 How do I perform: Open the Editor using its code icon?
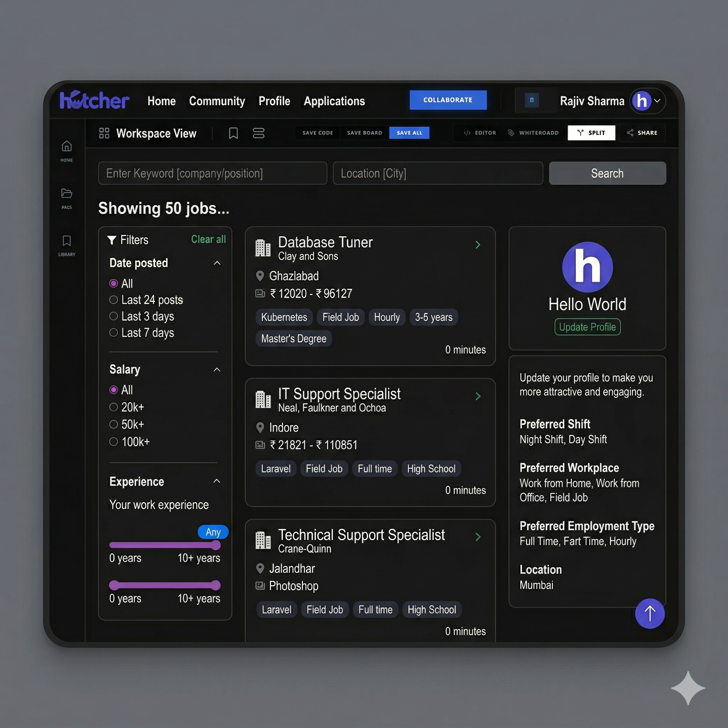(x=467, y=133)
